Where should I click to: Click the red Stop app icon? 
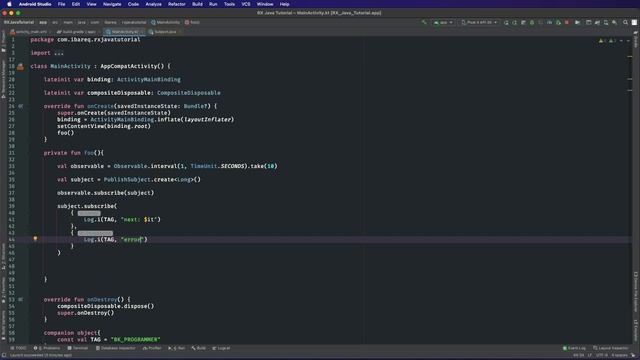567,22
